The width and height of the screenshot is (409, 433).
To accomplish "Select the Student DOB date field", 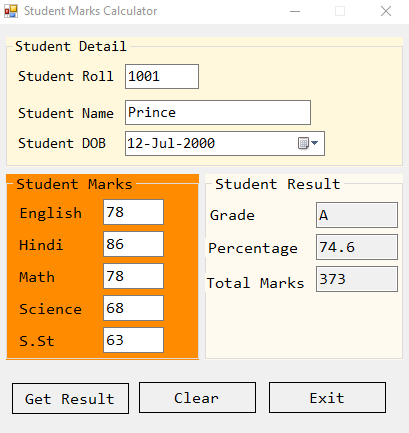I will [225, 143].
